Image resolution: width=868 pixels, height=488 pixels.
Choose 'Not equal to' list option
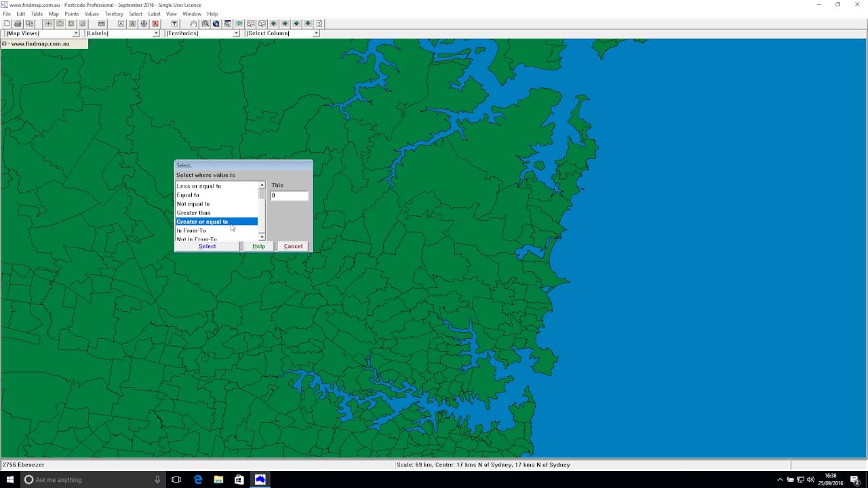click(216, 203)
